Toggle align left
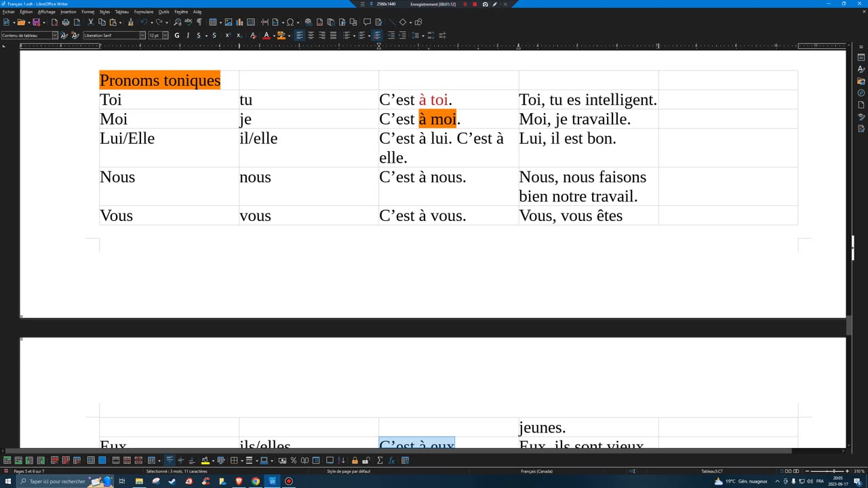 pyautogui.click(x=299, y=35)
